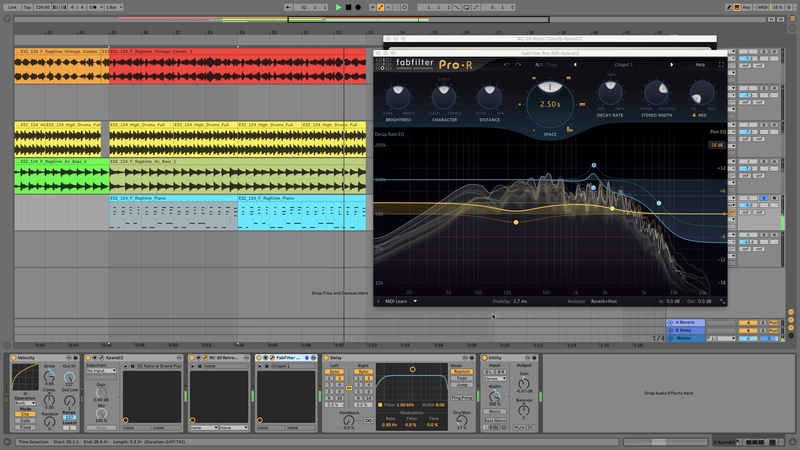Toggle Pro-R full screen icon
Screen dimensions: 800x450
[x=721, y=65]
